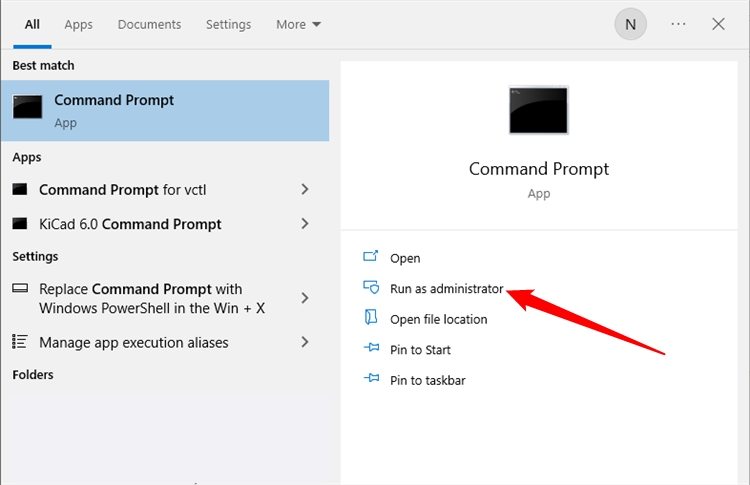750x485 pixels.
Task: Expand KiCad 6.0 Command Prompt arrow
Action: tap(305, 224)
